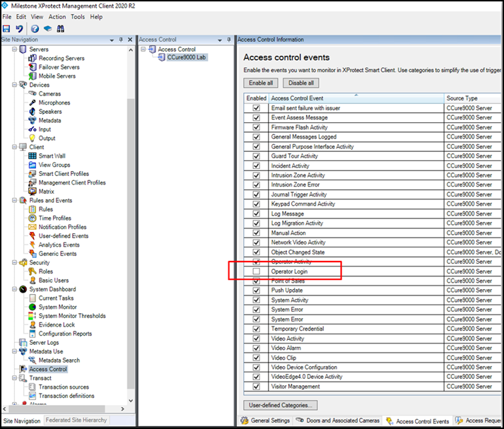Screen dimensions: 504x429
Task: Disable the Visitor Management event checkbox
Action: point(256,387)
